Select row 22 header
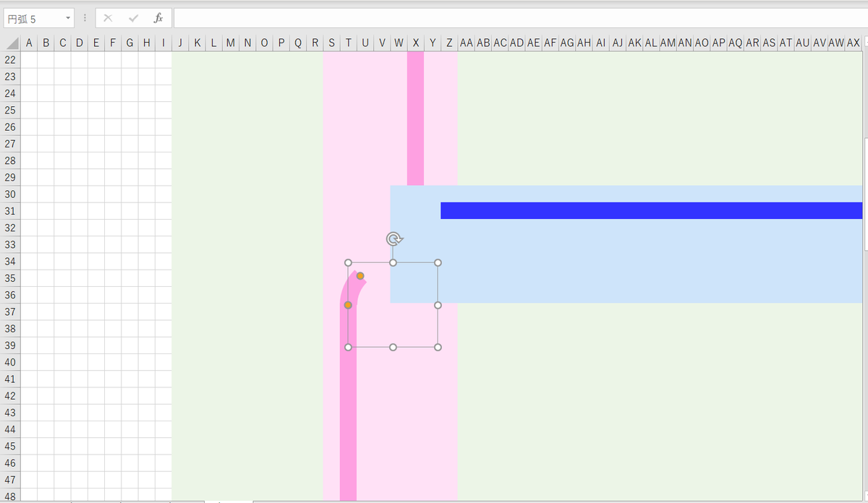Image resolution: width=868 pixels, height=503 pixels. 10,59
